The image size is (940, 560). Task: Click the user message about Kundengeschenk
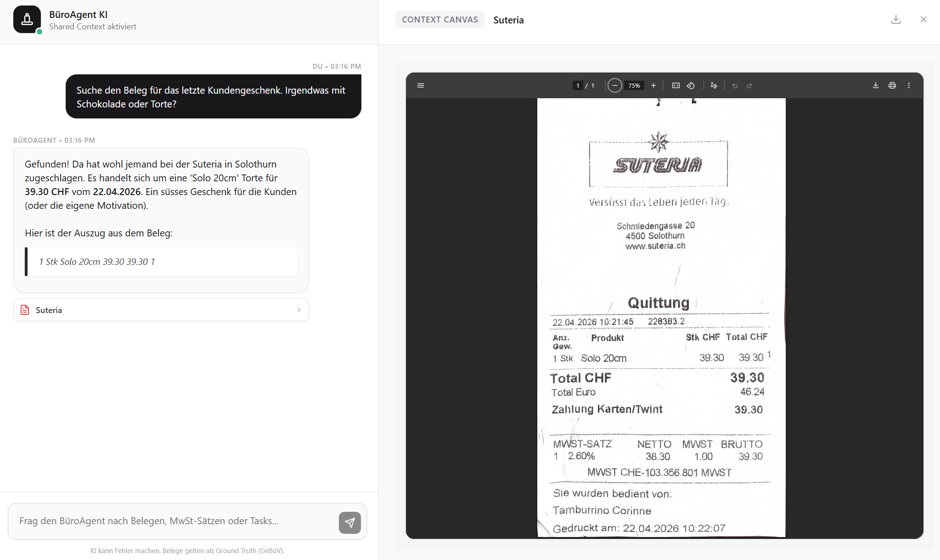(213, 96)
